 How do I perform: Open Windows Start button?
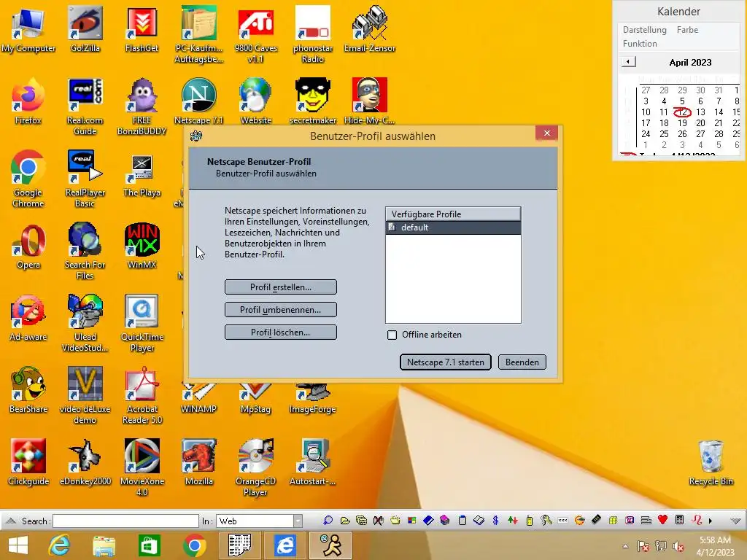(18, 545)
